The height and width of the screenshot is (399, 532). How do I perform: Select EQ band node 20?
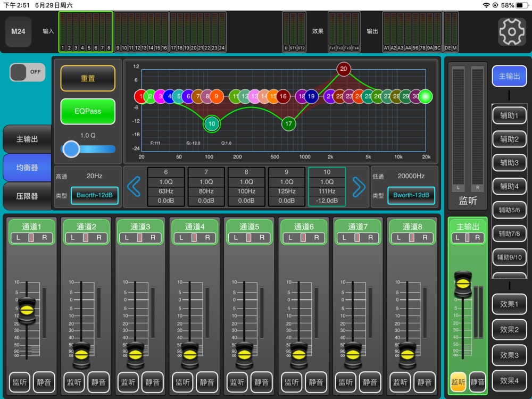pyautogui.click(x=343, y=69)
